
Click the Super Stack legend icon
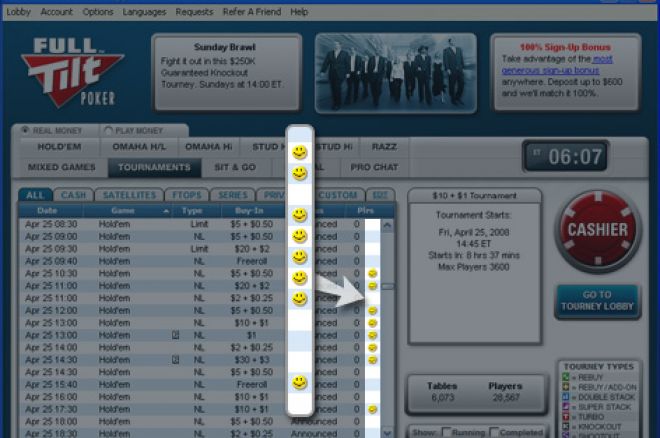(x=566, y=407)
